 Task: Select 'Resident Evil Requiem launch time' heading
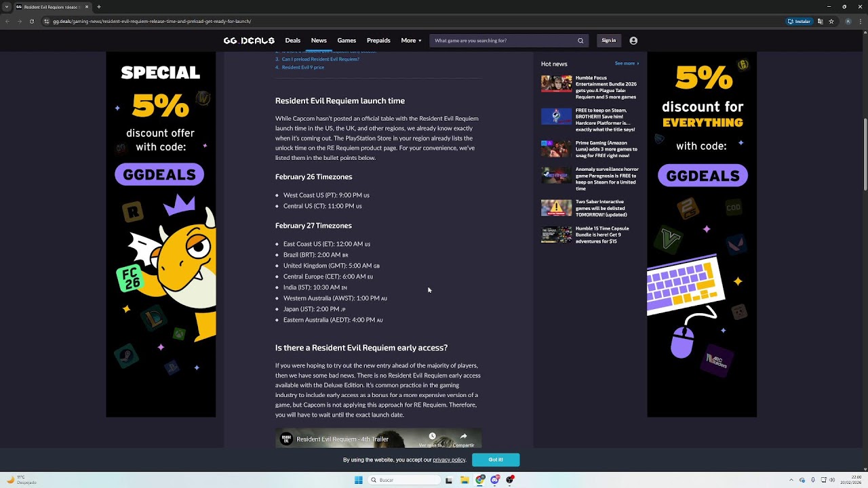click(340, 101)
